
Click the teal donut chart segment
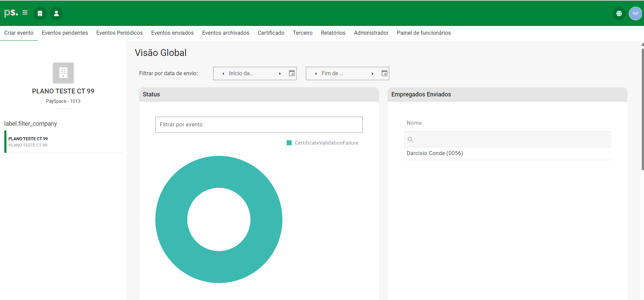click(172, 219)
